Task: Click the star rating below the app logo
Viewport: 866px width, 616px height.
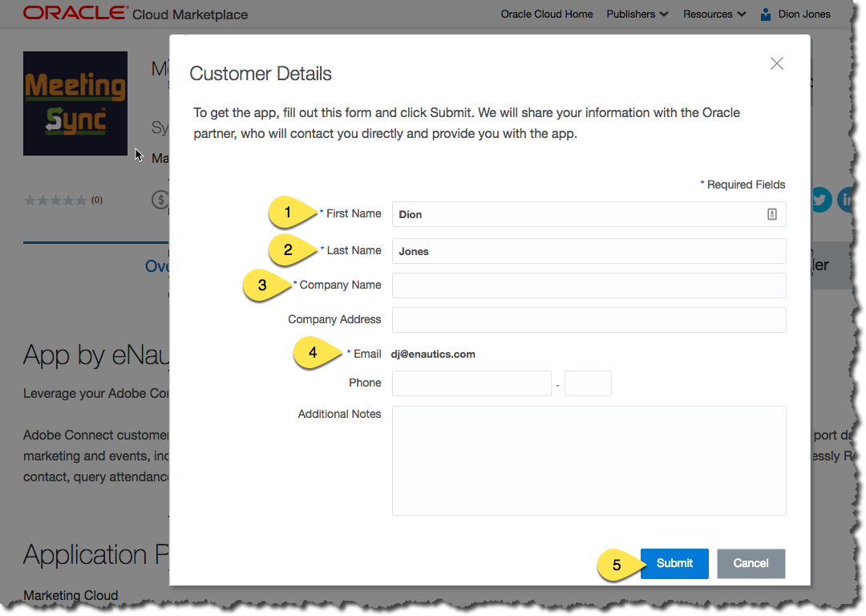Action: coord(55,200)
